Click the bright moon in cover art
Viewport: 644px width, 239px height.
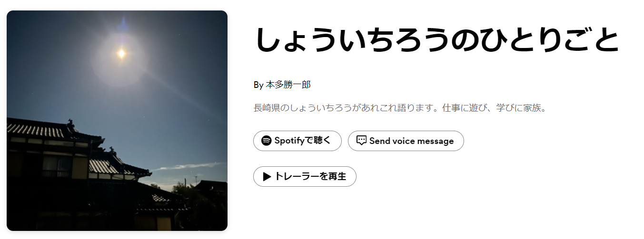pyautogui.click(x=121, y=54)
